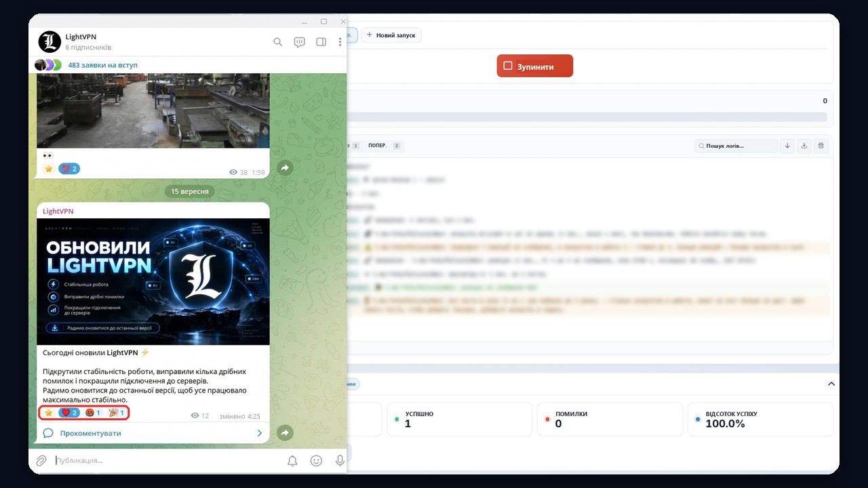Toggle the right sidebar panel icon
The width and height of the screenshot is (868, 488).
tap(321, 42)
